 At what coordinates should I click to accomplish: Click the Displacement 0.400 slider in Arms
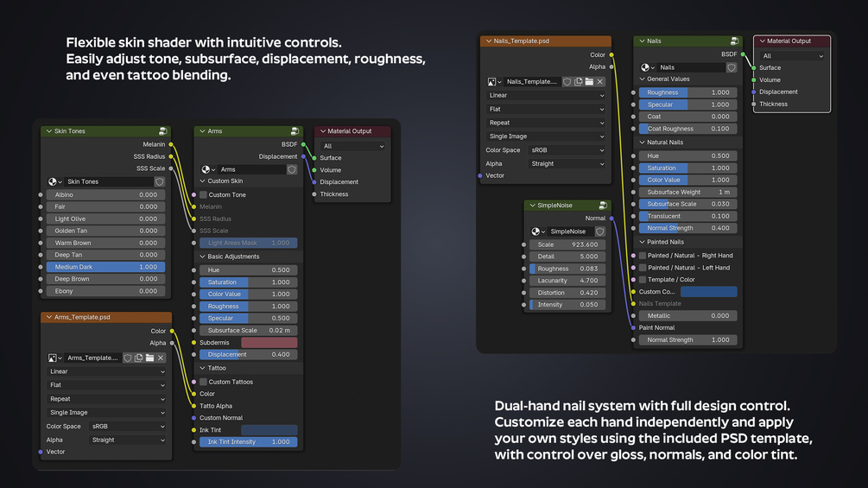[x=249, y=355]
